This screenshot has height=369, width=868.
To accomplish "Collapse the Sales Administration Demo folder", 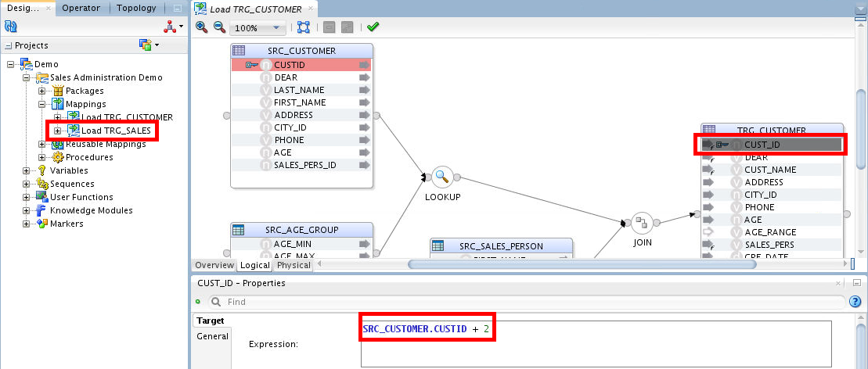I will (26, 77).
